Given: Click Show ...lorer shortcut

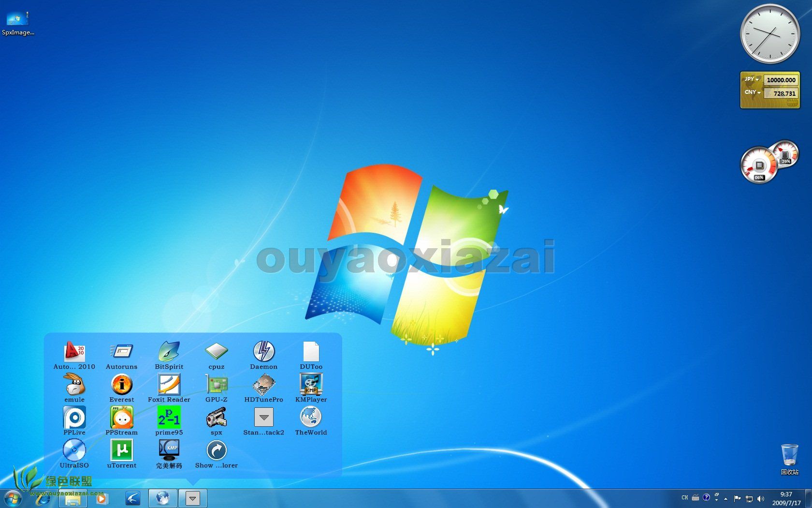Looking at the screenshot, I should coord(216,454).
